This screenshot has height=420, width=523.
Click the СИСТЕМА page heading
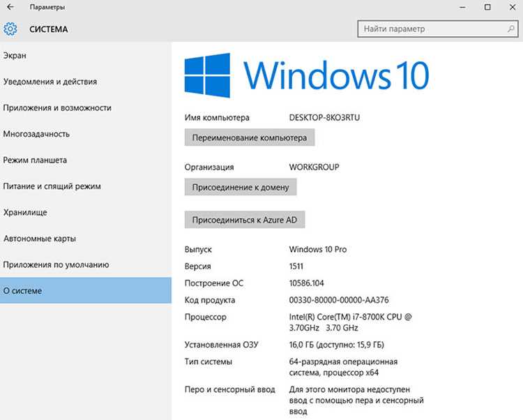[49, 29]
